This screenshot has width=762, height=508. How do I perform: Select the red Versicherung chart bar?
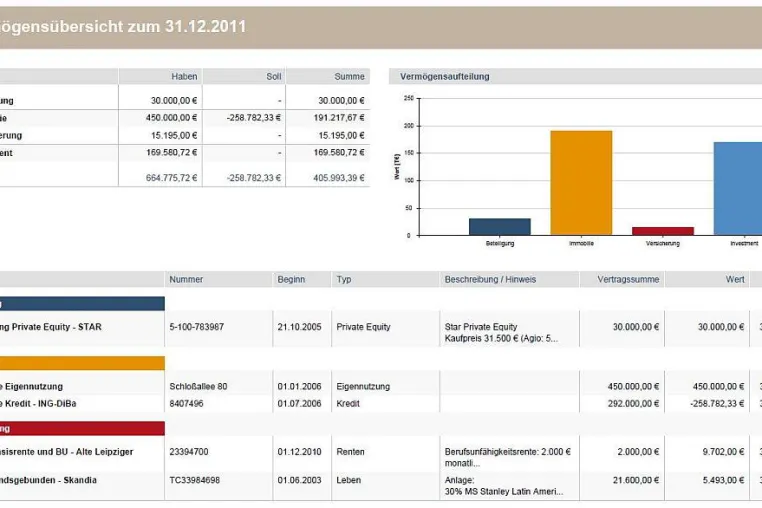click(663, 231)
